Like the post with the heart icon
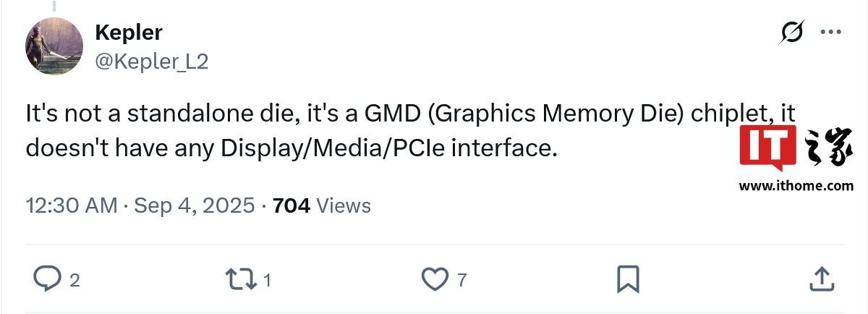The height and width of the screenshot is (314, 868). [x=434, y=278]
